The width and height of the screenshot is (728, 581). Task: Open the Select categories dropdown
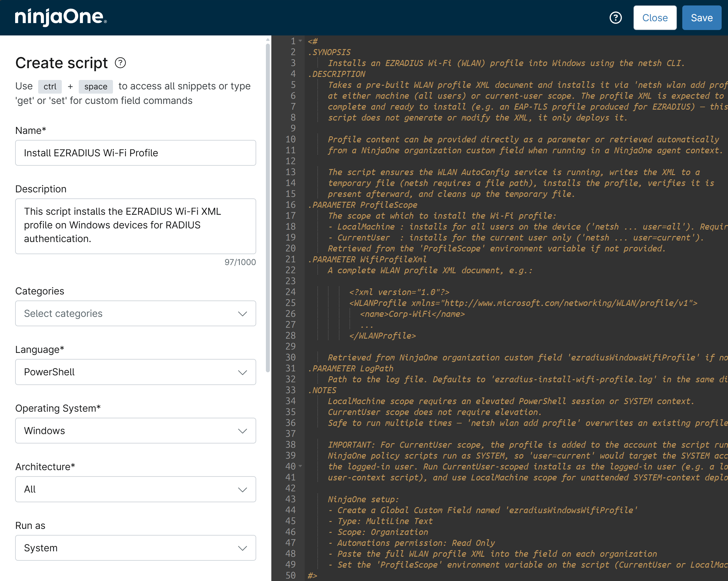[136, 313]
